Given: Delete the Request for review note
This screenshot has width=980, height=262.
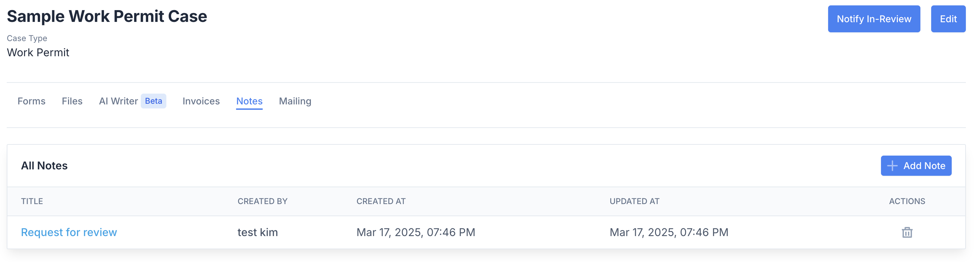Looking at the screenshot, I should pyautogui.click(x=907, y=232).
